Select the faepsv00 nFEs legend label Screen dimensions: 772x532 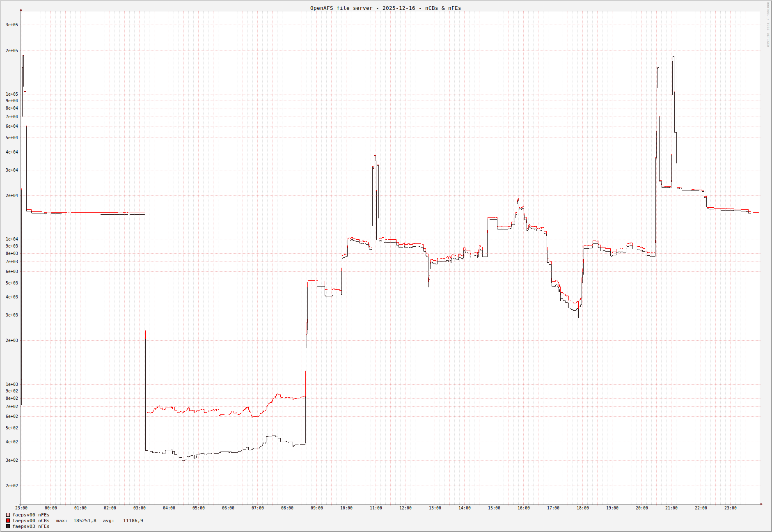(31, 515)
